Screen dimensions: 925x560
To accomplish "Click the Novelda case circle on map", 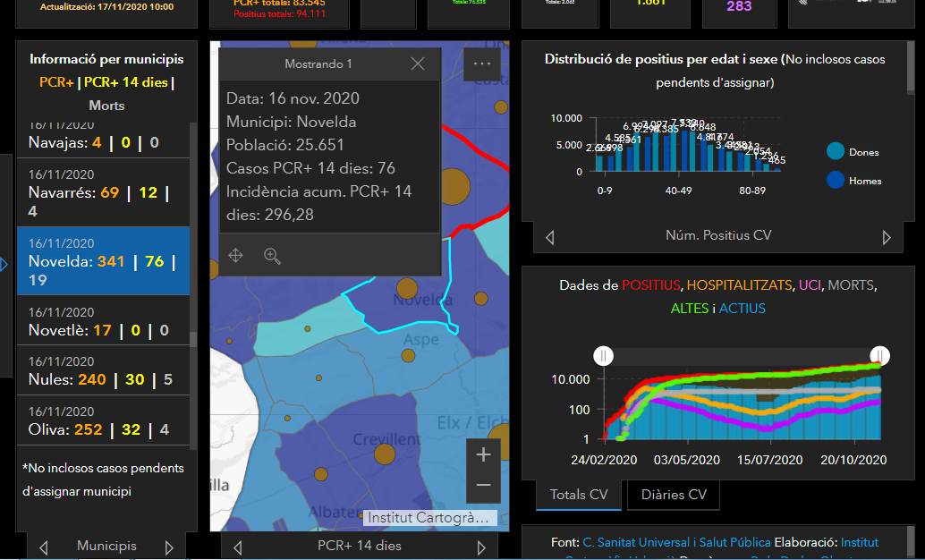I will point(407,289).
